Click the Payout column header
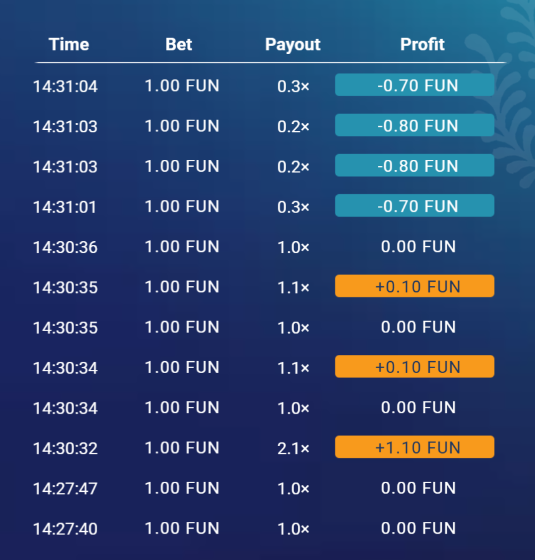This screenshot has height=560, width=535. point(292,45)
